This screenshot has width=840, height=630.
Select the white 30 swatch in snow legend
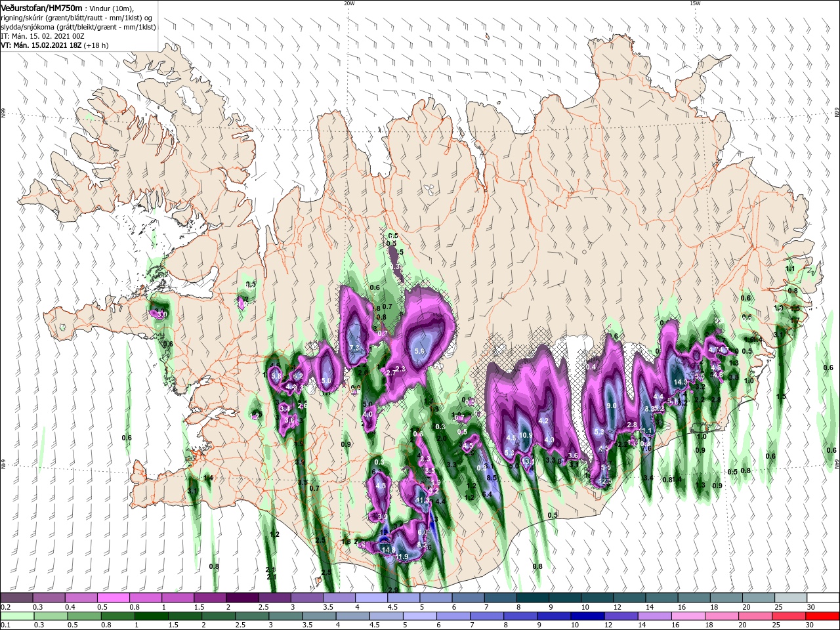coord(823,598)
